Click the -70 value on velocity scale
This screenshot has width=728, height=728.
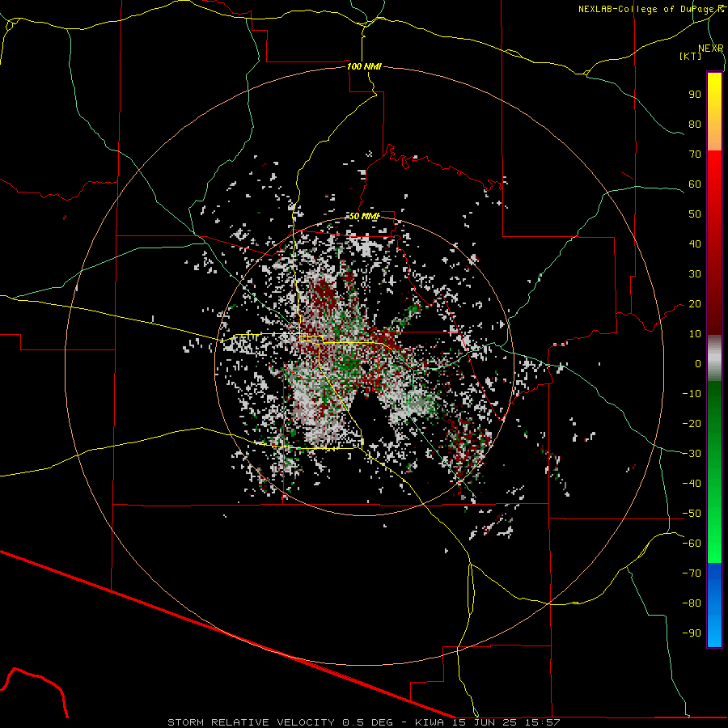click(x=692, y=574)
